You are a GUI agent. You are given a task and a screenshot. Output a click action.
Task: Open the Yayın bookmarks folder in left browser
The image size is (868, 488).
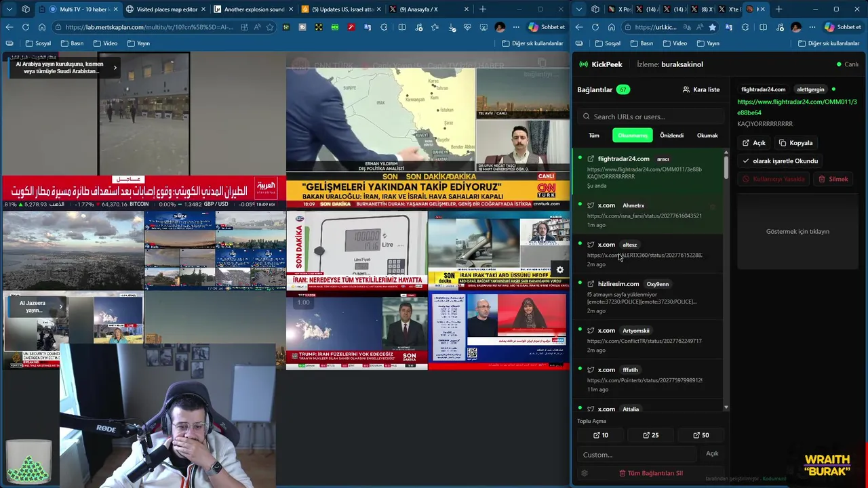click(138, 43)
